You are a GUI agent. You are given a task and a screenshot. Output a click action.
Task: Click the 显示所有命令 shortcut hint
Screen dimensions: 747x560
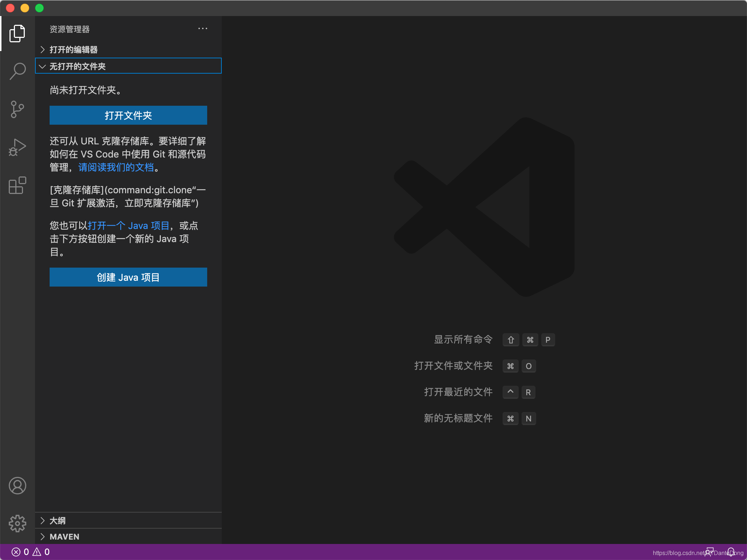pos(463,339)
